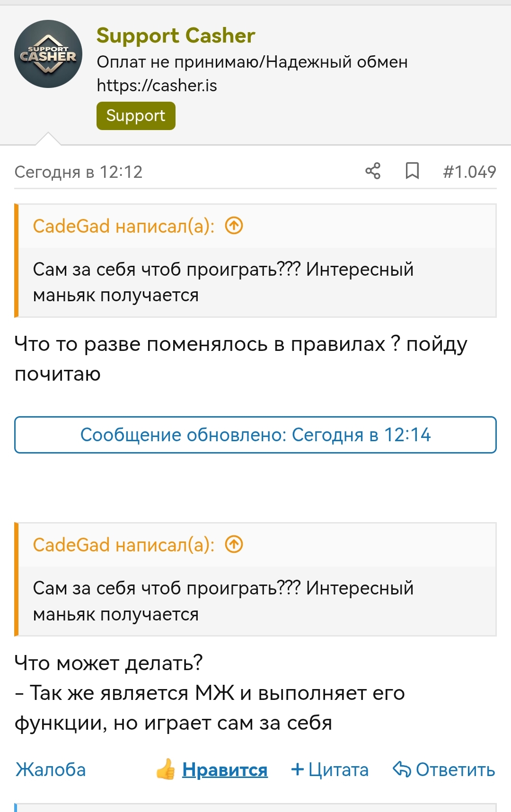Open post number #1.049 permalink
This screenshot has height=812, width=511.
(x=469, y=172)
